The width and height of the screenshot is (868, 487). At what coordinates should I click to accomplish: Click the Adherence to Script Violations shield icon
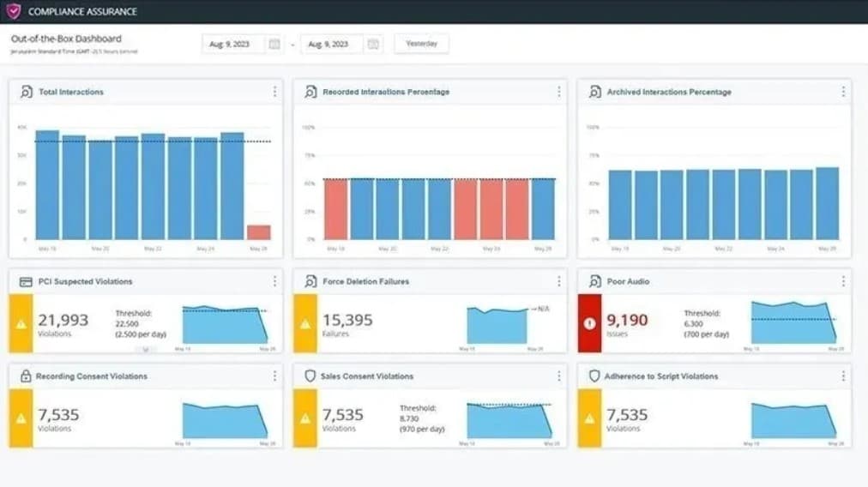pyautogui.click(x=594, y=376)
